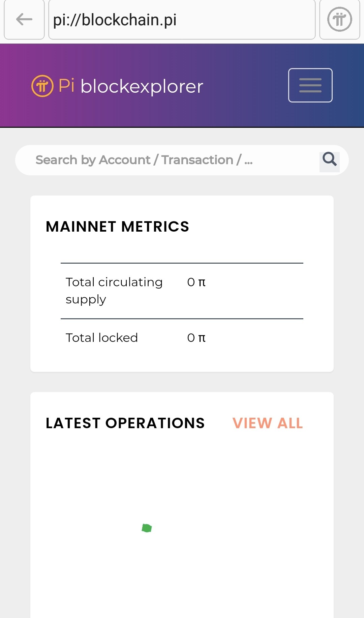
Task: Tap the browser back arrow
Action: [24, 20]
